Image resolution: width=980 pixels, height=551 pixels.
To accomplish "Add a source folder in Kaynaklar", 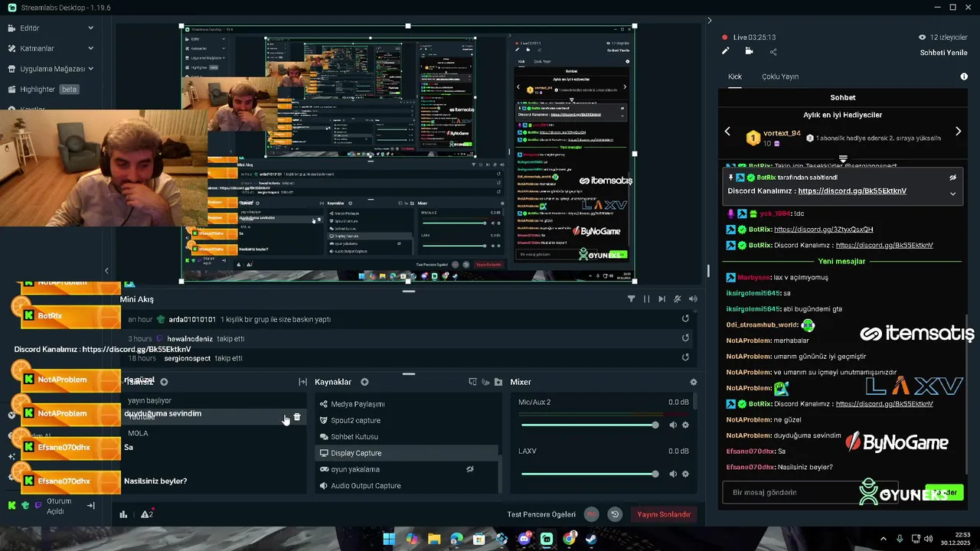I will pyautogui.click(x=498, y=382).
